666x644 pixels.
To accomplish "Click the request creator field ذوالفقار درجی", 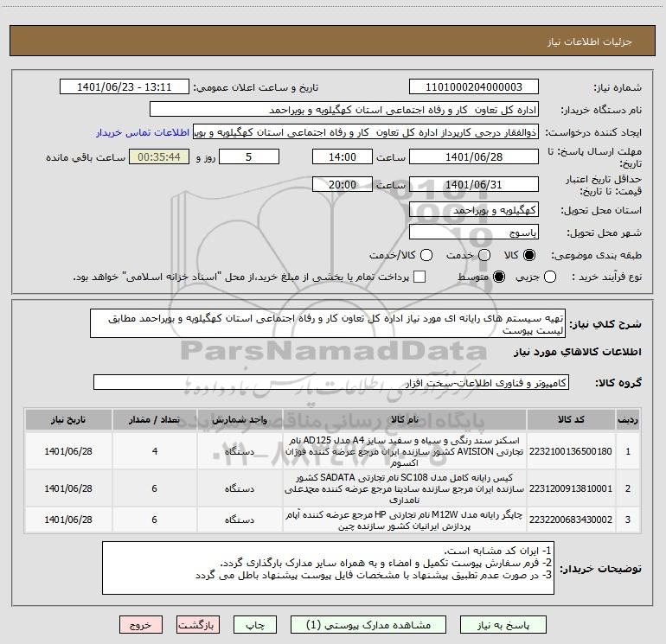I will click(x=366, y=132).
